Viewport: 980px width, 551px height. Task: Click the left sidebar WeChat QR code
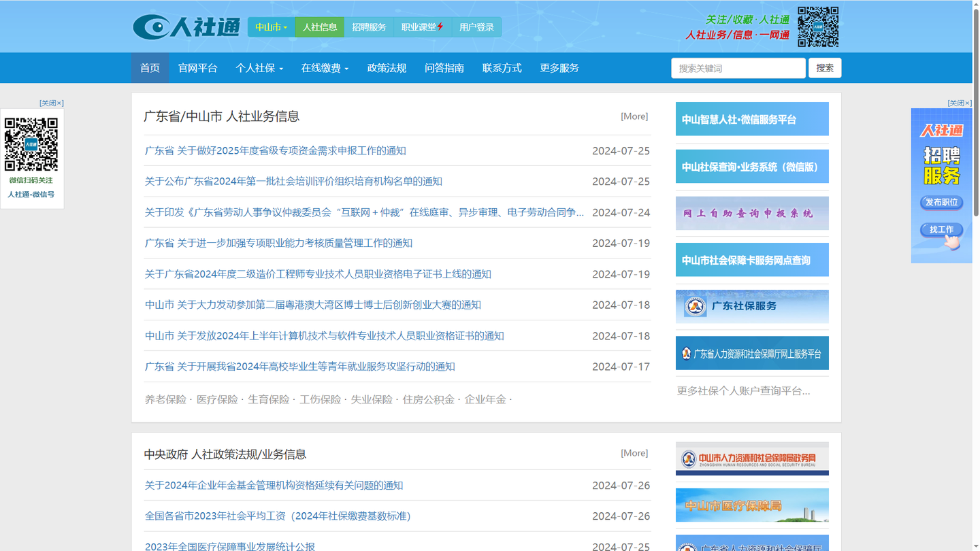tap(31, 144)
